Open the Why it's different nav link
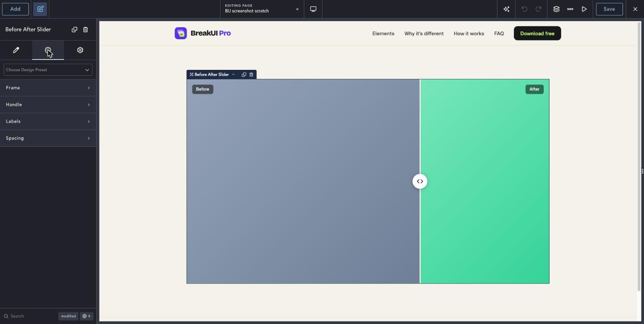Screen dimensions: 644x324 424,33
